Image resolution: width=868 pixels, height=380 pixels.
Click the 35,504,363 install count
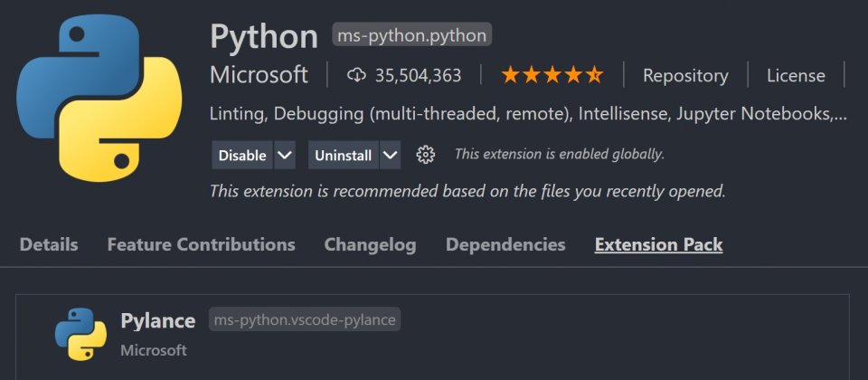click(418, 75)
